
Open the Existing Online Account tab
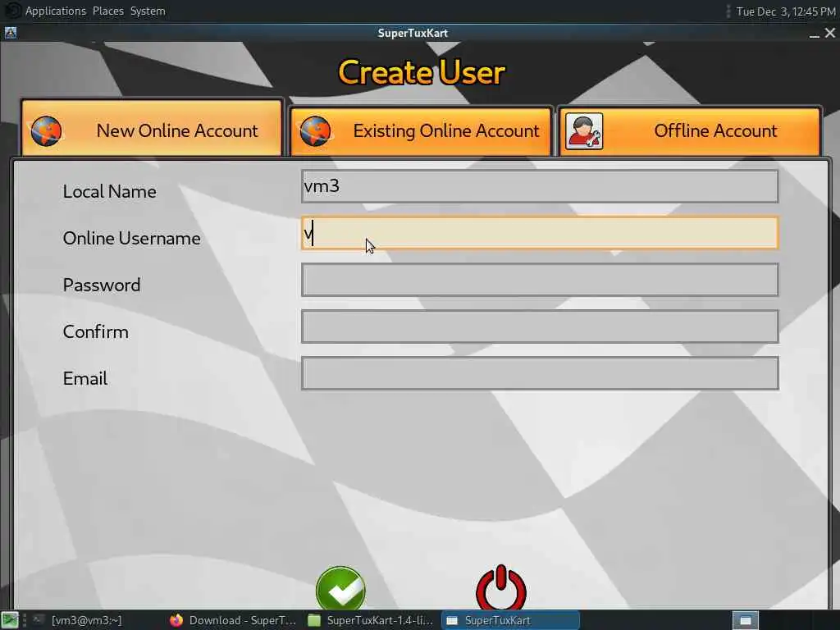pos(421,131)
